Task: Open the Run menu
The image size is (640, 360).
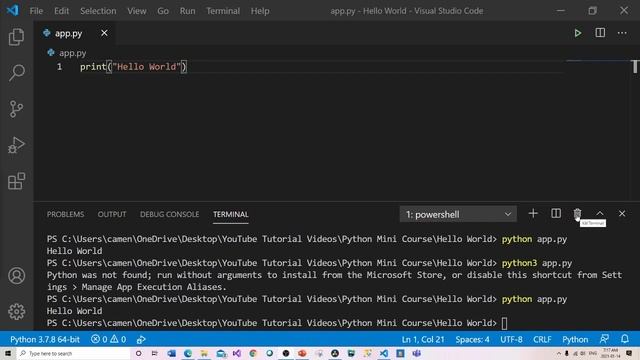Action: click(x=187, y=11)
